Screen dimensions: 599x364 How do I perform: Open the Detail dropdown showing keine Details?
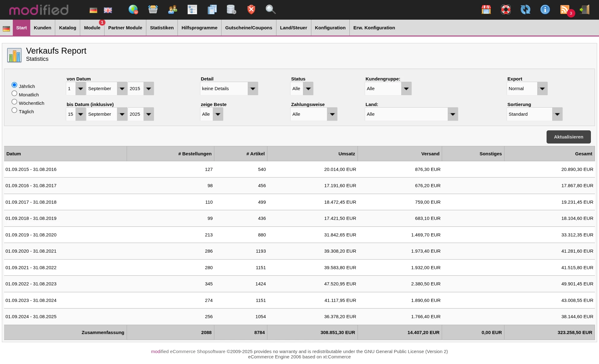229,89
